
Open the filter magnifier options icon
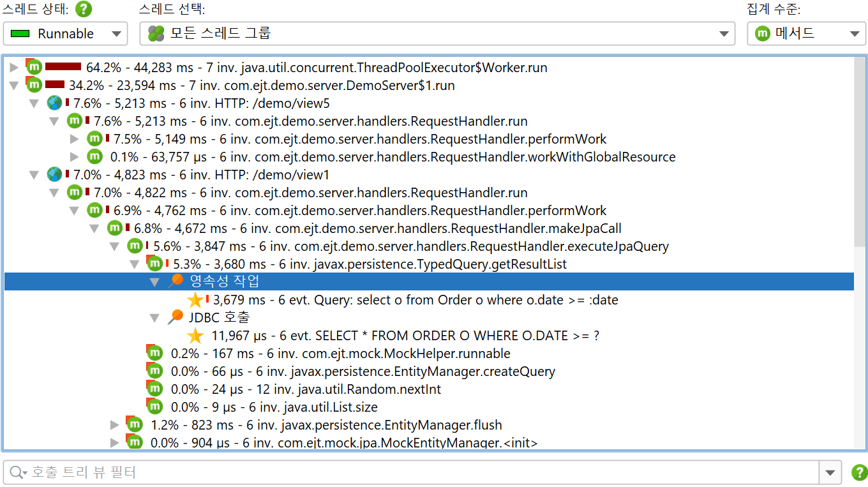click(x=17, y=473)
